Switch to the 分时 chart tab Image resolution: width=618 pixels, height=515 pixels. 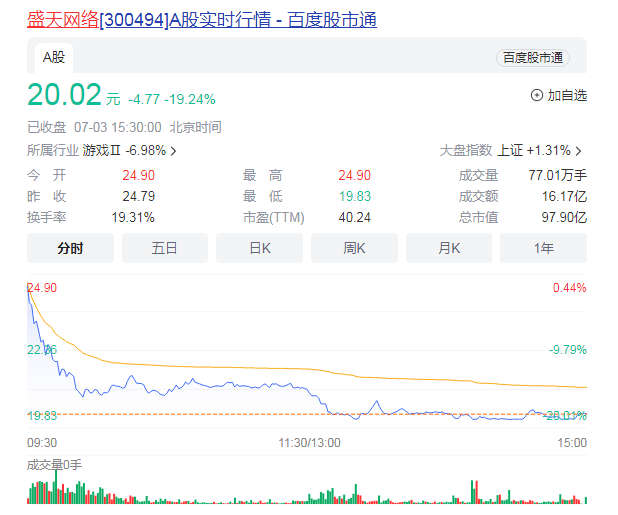[x=70, y=247]
